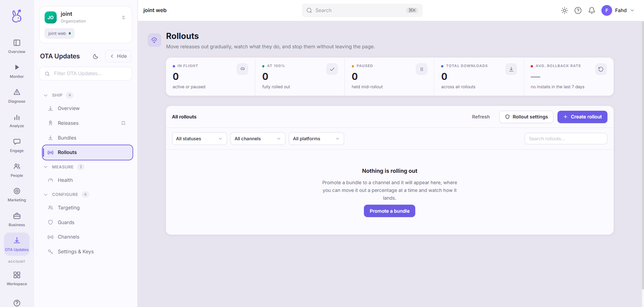Open Bundles in the sidebar
This screenshot has width=644, height=307.
pyautogui.click(x=87, y=138)
